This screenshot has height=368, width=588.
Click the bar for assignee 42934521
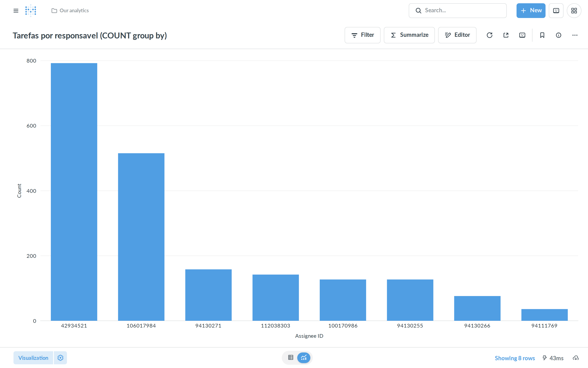74,192
